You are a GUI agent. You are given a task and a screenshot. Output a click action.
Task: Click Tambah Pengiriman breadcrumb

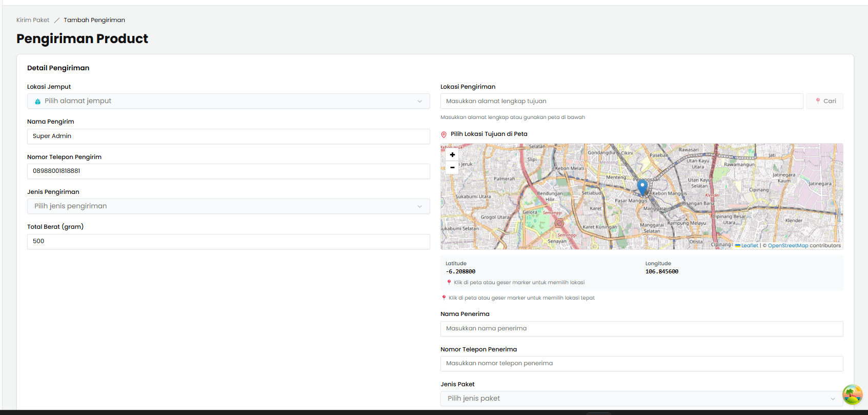(94, 20)
